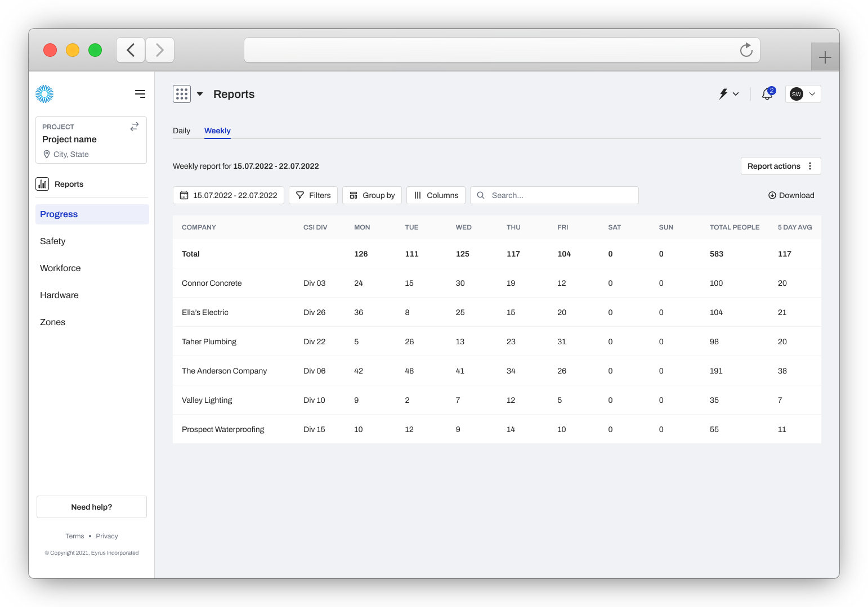Open the Columns selector
This screenshot has width=868, height=607.
click(x=436, y=195)
